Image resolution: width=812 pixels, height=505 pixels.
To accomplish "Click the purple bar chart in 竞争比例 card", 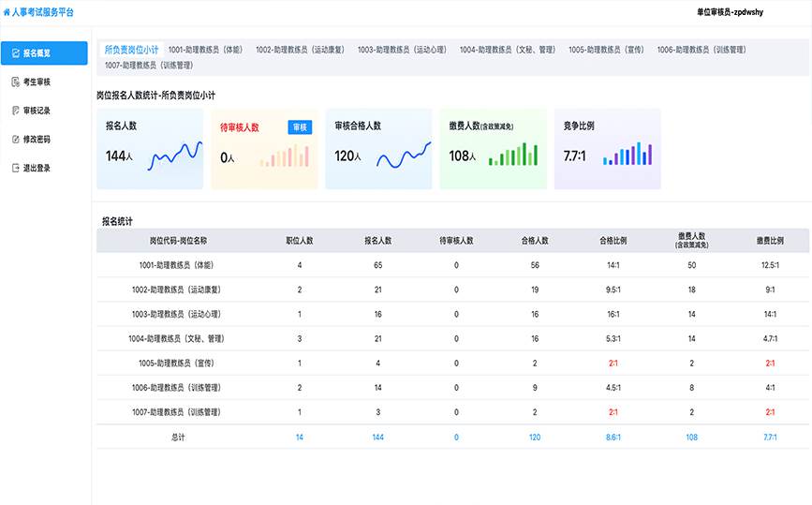I will pyautogui.click(x=628, y=155).
